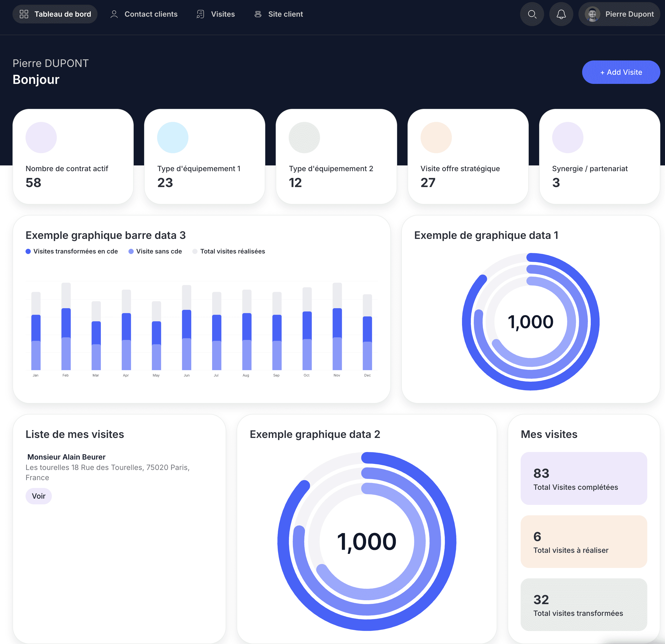The height and width of the screenshot is (644, 665).
Task: Click the light blue circle on Type d'équipemement 1 card
Action: tap(172, 138)
